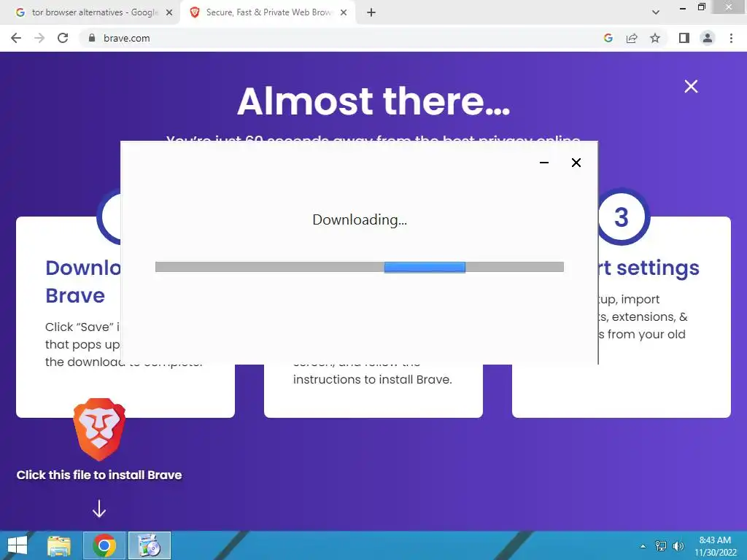Open the Windows Start button
Viewport: 747px width, 560px height.
tap(18, 545)
